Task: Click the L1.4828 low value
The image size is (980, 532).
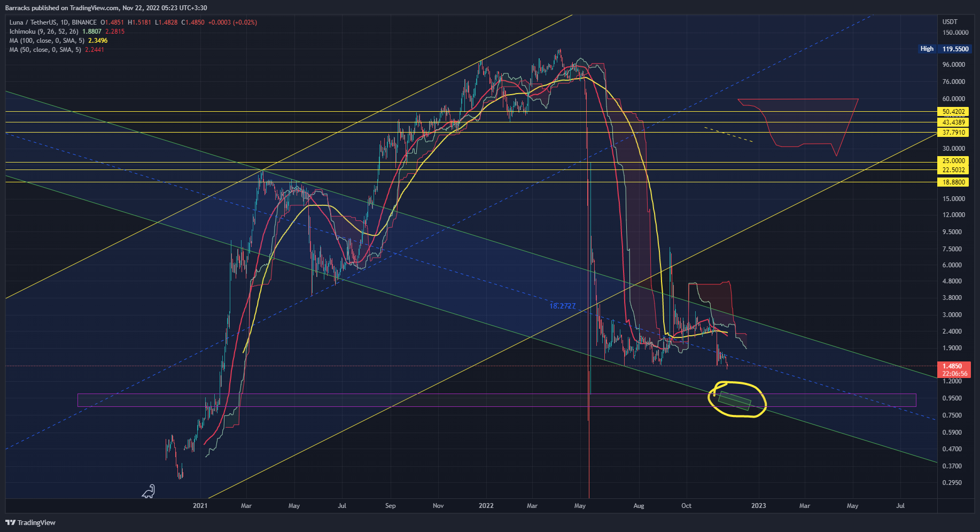Action: pyautogui.click(x=166, y=22)
